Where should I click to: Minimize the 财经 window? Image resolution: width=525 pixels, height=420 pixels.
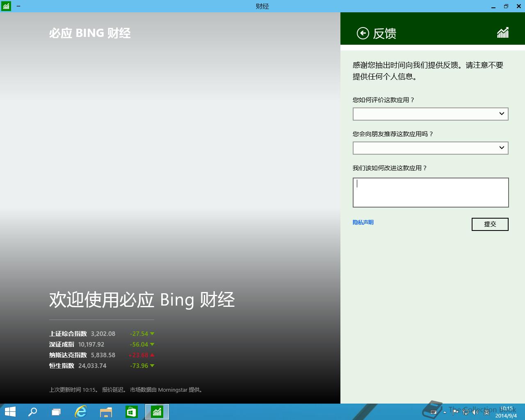coord(493,6)
